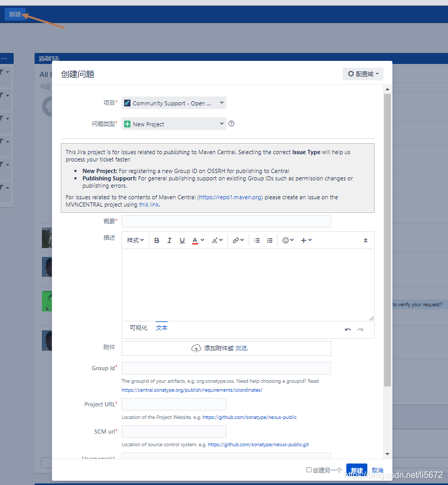Insert a bulleted list
The width and height of the screenshot is (448, 485).
(x=257, y=240)
